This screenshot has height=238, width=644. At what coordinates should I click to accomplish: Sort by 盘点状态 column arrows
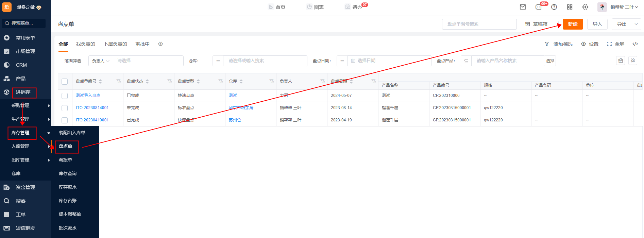click(x=147, y=81)
